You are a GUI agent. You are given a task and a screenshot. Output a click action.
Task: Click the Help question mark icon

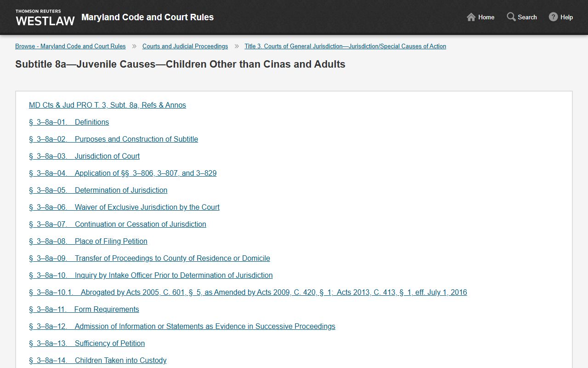[x=553, y=17]
